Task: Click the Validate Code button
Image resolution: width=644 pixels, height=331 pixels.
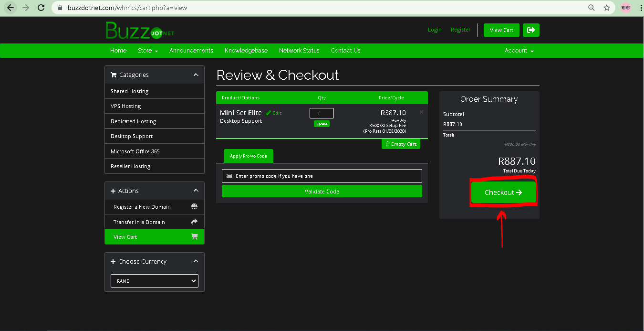Action: click(322, 192)
